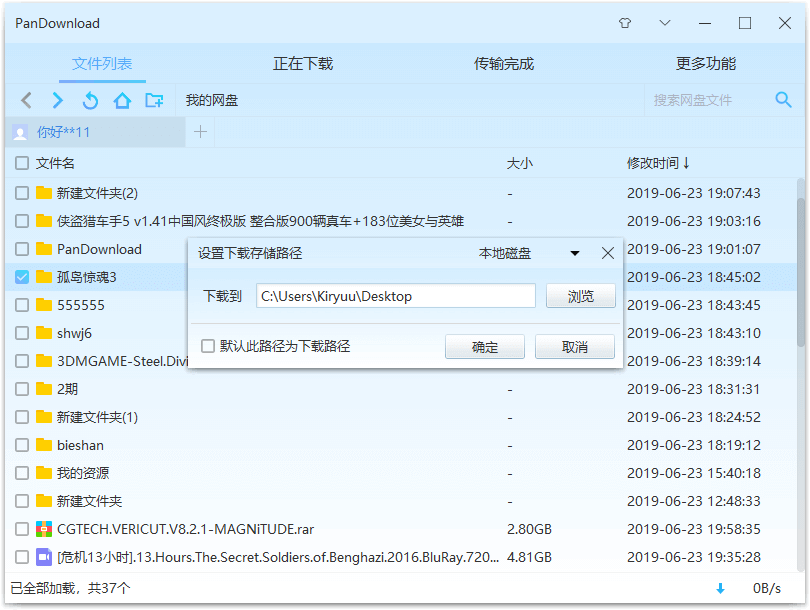Expand the 本地磁盘 dropdown
This screenshot has height=610, width=810.
pos(575,254)
